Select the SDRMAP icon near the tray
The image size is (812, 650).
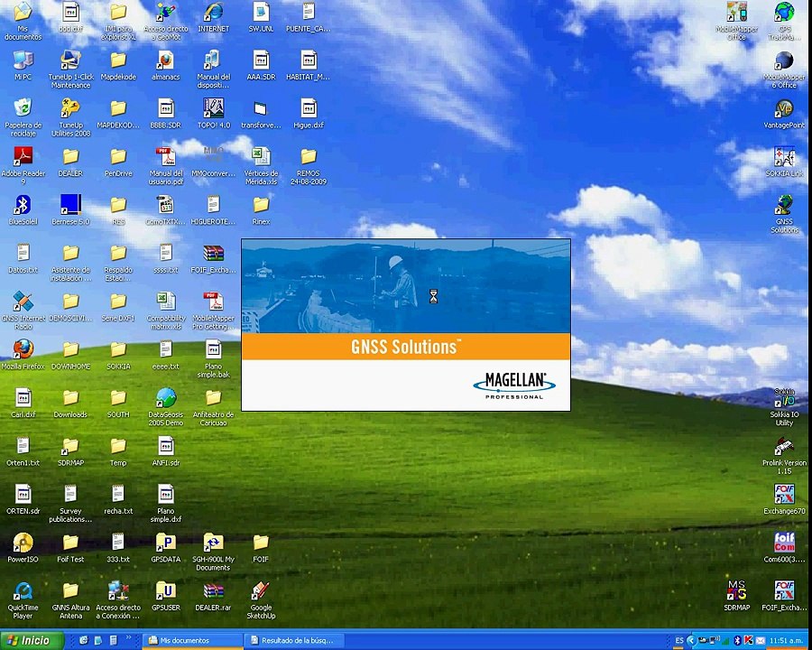point(736,590)
